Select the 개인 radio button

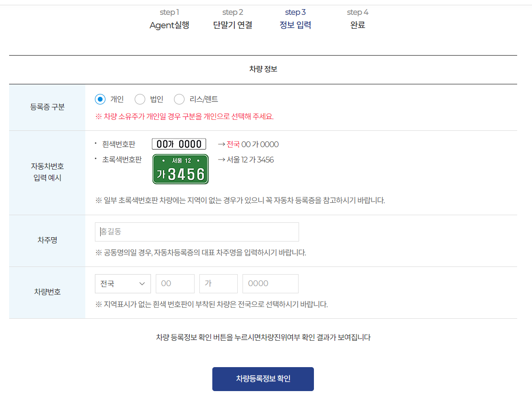(x=100, y=99)
